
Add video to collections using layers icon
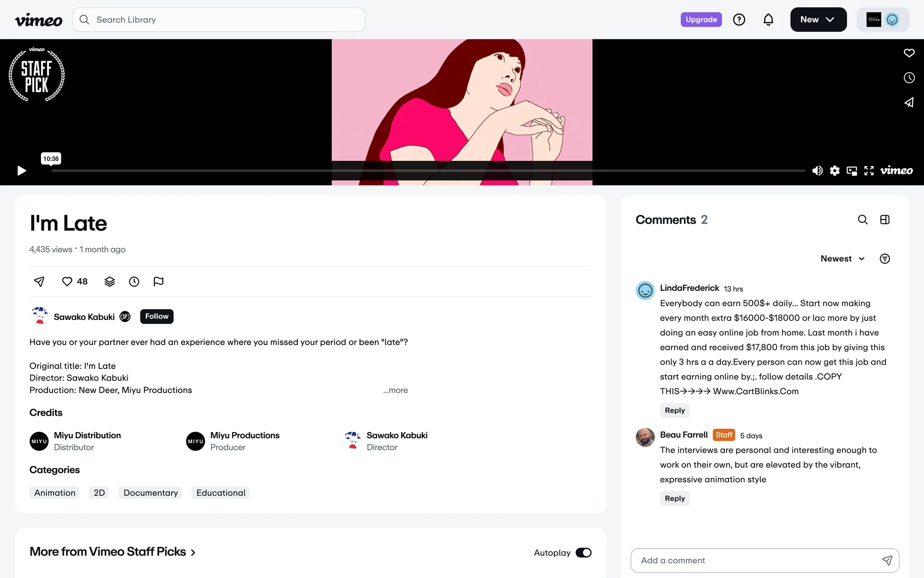click(110, 282)
